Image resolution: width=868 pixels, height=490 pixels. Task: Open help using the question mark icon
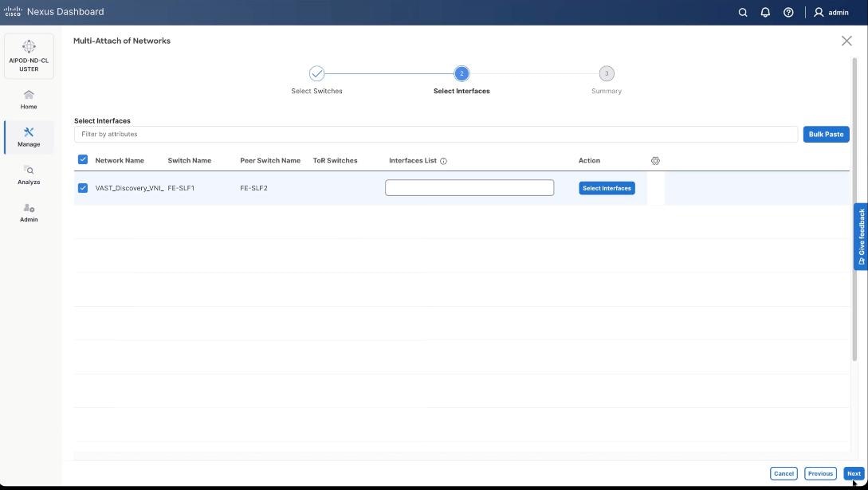pyautogui.click(x=787, y=11)
